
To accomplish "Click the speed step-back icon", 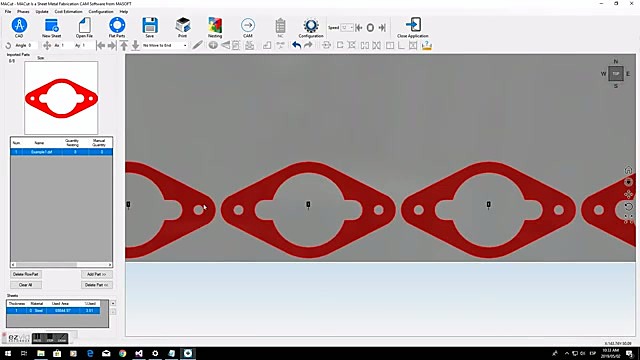I will [359, 28].
